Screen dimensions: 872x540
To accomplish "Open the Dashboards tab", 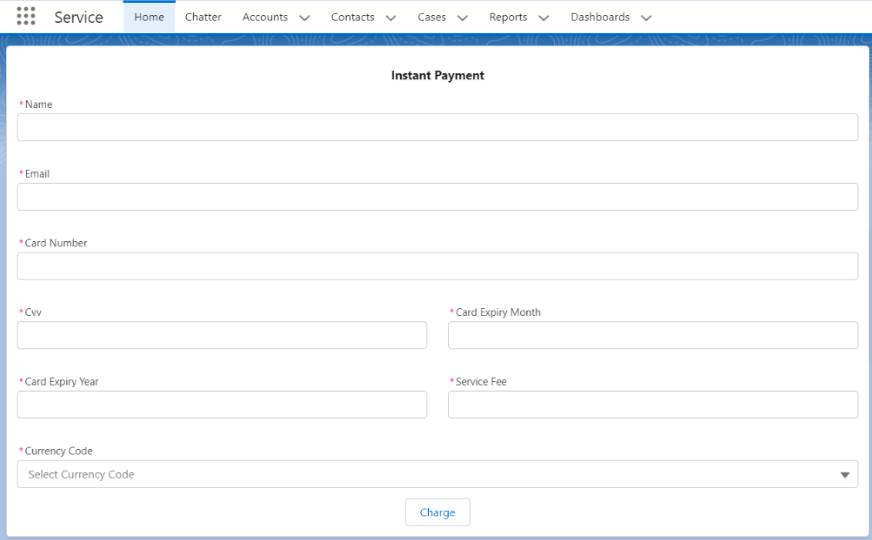I will tap(600, 17).
